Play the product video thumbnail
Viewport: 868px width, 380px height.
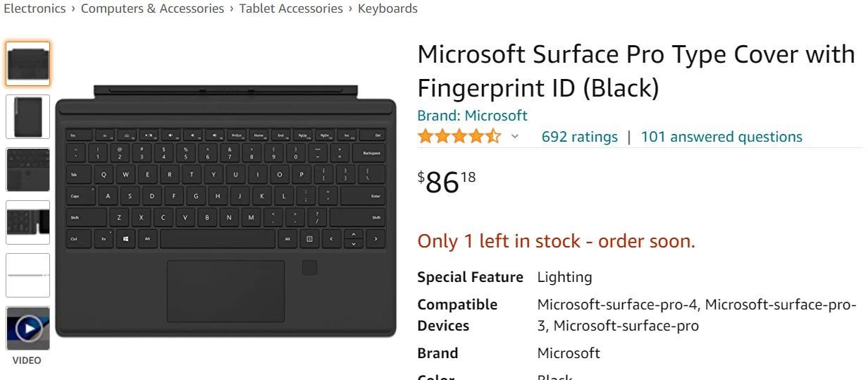pyautogui.click(x=28, y=329)
